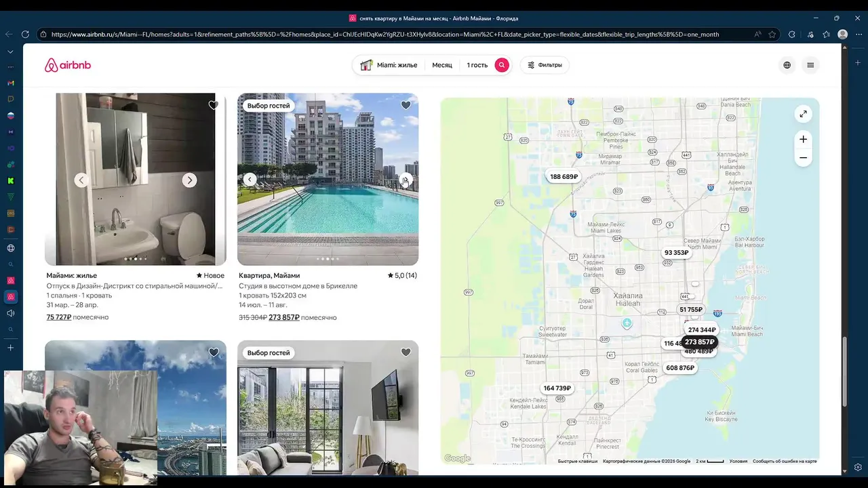Zoom in on the map
This screenshot has width=868, height=488.
tap(803, 139)
